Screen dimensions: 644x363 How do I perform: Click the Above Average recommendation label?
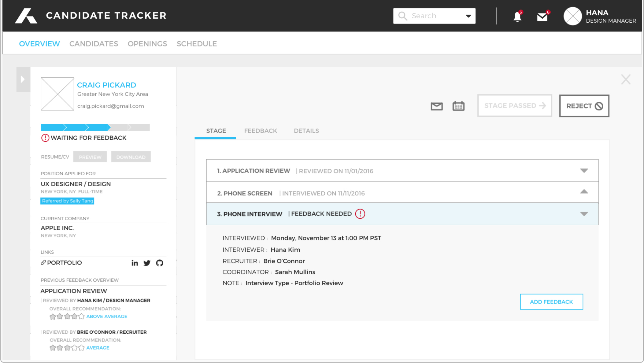click(x=107, y=317)
